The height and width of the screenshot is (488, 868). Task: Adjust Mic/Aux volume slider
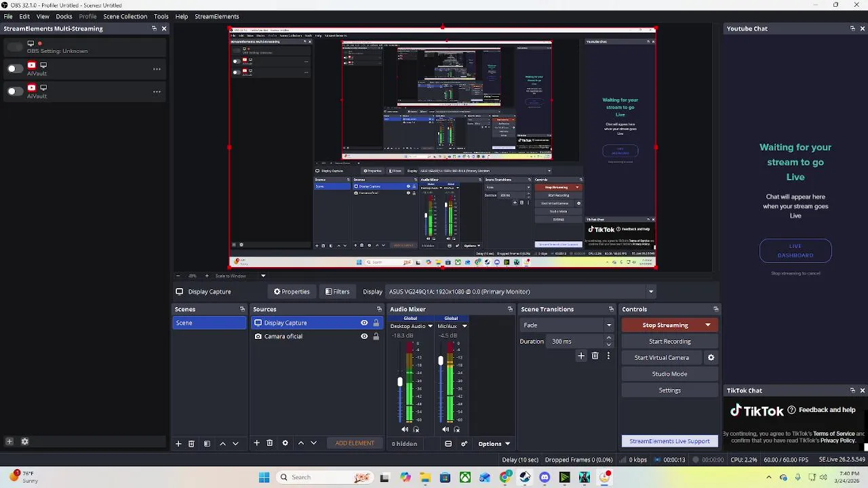point(440,361)
